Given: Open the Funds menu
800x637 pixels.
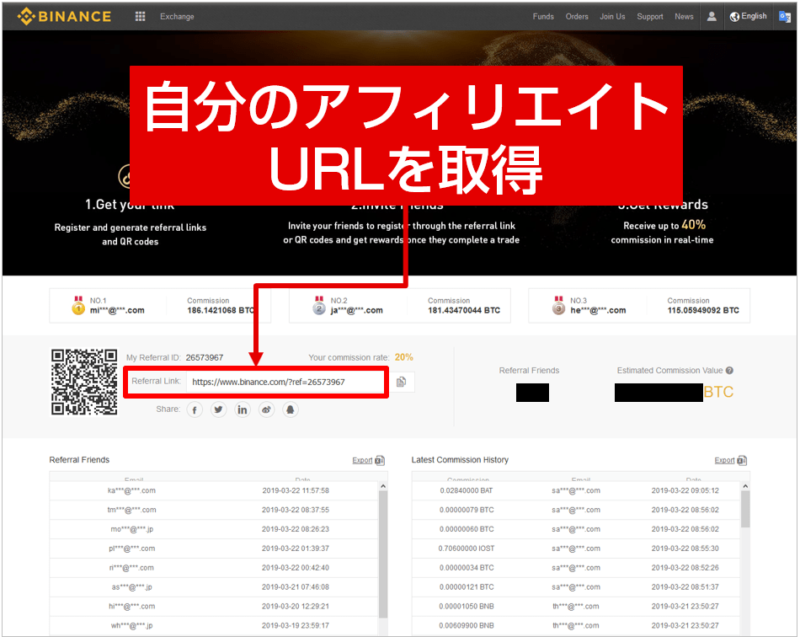Looking at the screenshot, I should (543, 16).
